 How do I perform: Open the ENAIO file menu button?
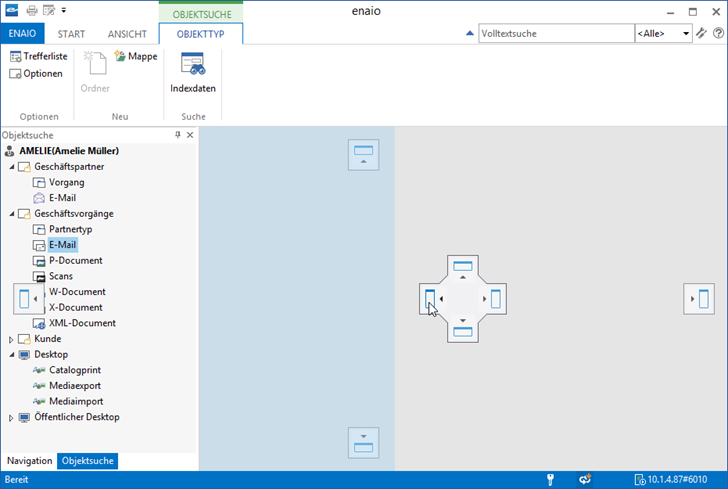point(22,34)
